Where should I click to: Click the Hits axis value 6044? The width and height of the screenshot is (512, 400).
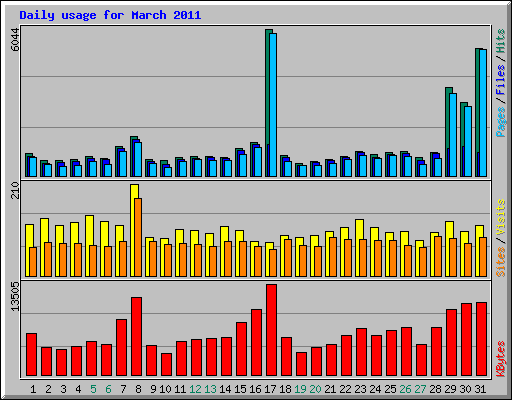(x=15, y=40)
